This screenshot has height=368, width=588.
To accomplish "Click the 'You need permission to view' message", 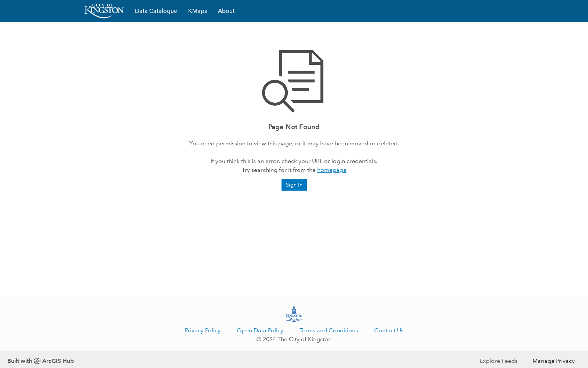I will [294, 144].
